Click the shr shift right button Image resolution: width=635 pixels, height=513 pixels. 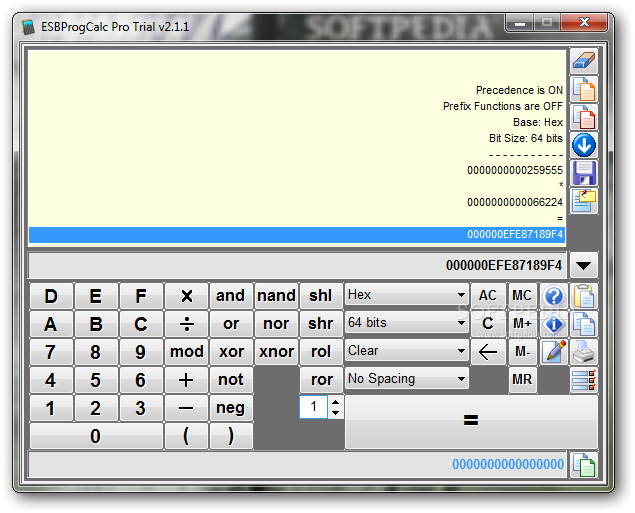(321, 324)
